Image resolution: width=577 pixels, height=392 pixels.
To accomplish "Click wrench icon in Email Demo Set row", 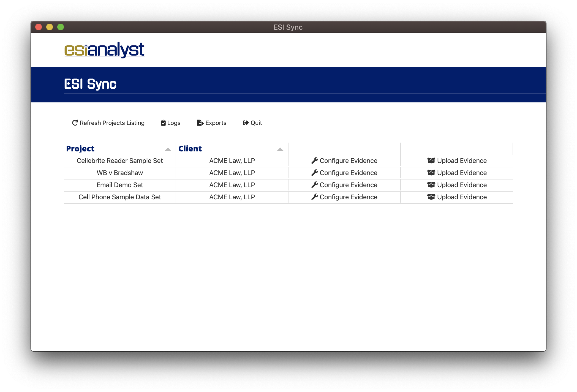I will [315, 185].
